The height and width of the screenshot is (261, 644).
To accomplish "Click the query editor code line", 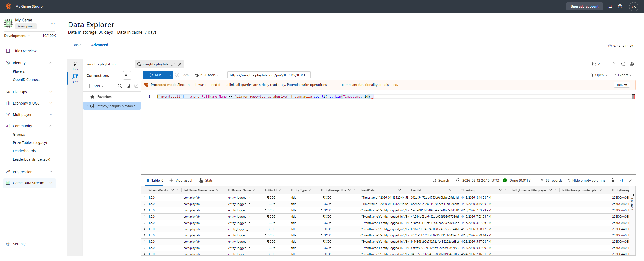I will [x=265, y=97].
